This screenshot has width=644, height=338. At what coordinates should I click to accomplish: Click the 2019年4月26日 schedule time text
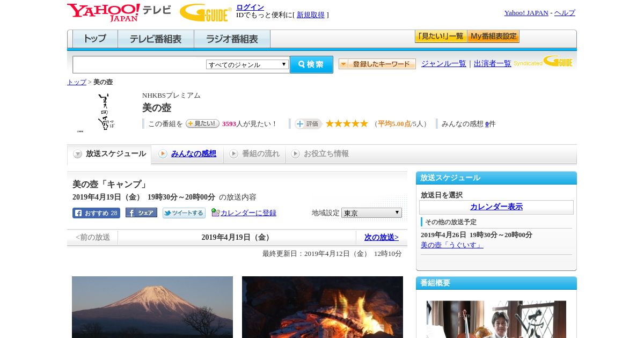(477, 235)
